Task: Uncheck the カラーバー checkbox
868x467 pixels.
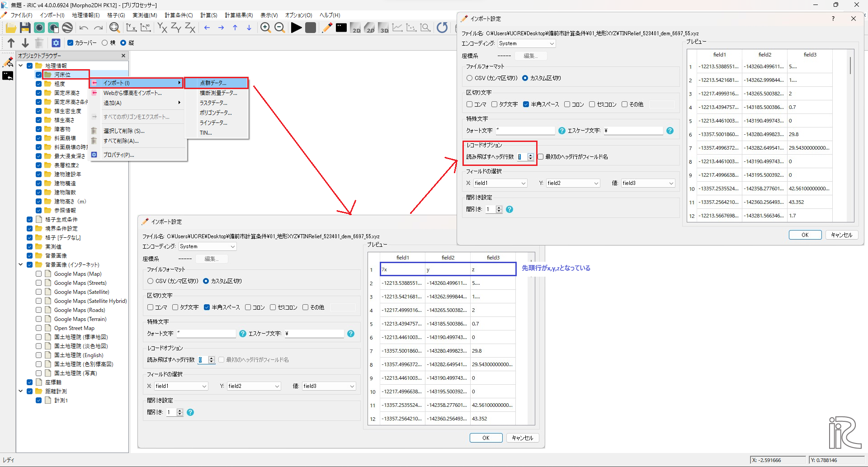Action: click(70, 43)
